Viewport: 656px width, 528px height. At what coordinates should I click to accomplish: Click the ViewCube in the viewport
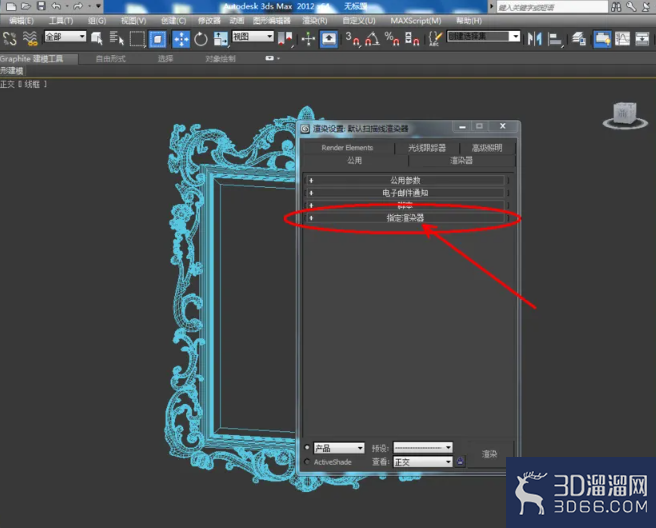[625, 115]
